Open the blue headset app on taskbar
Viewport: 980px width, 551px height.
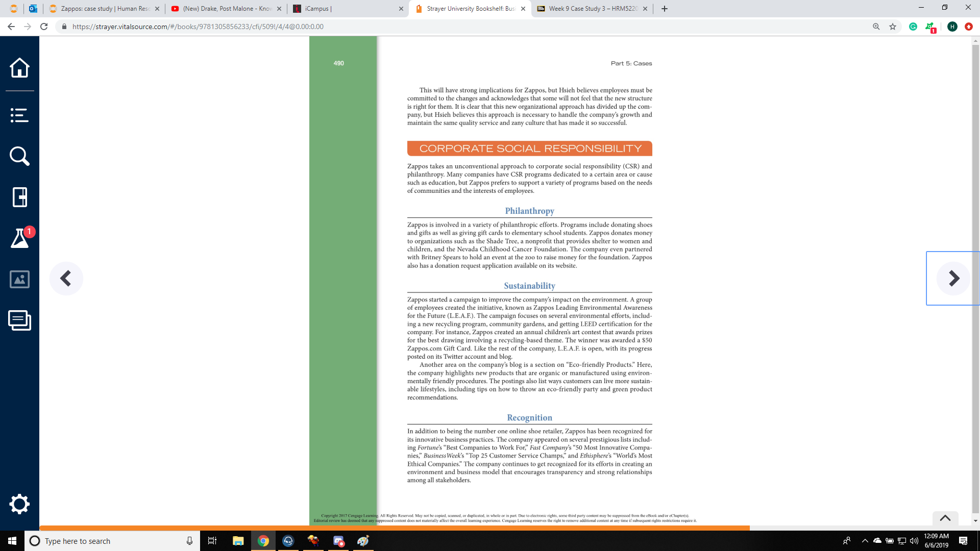(288, 541)
